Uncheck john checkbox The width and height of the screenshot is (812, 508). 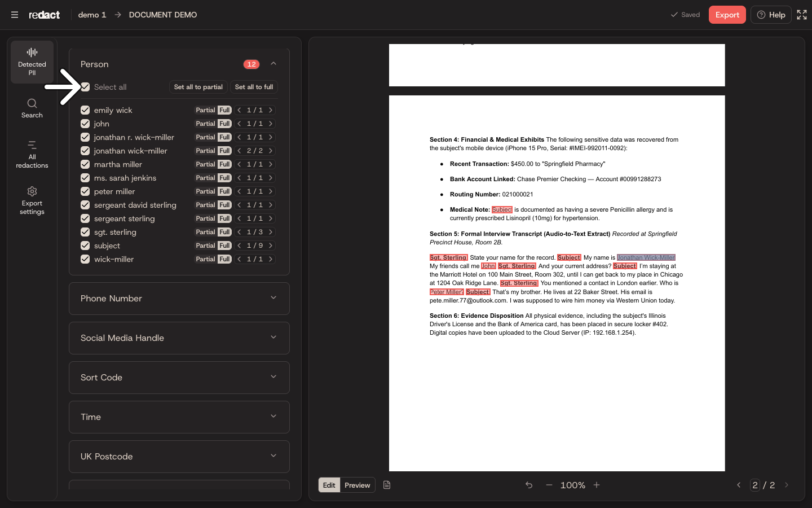(x=85, y=124)
